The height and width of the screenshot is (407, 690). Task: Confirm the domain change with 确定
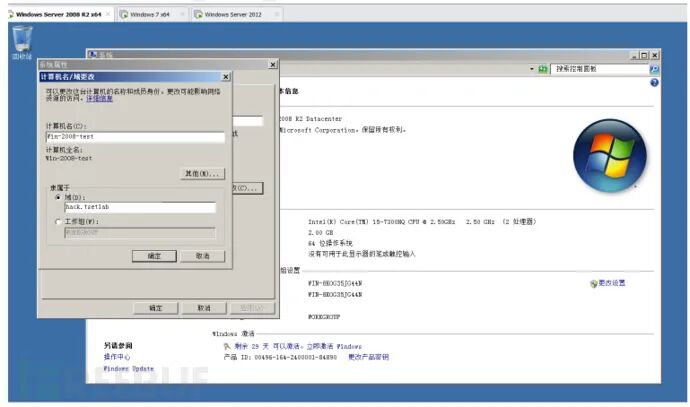point(154,256)
